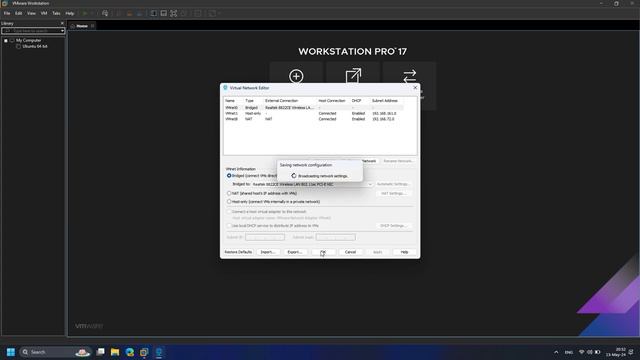Open File Explorer from the taskbar
This screenshot has height=360, width=640.
pos(115,352)
